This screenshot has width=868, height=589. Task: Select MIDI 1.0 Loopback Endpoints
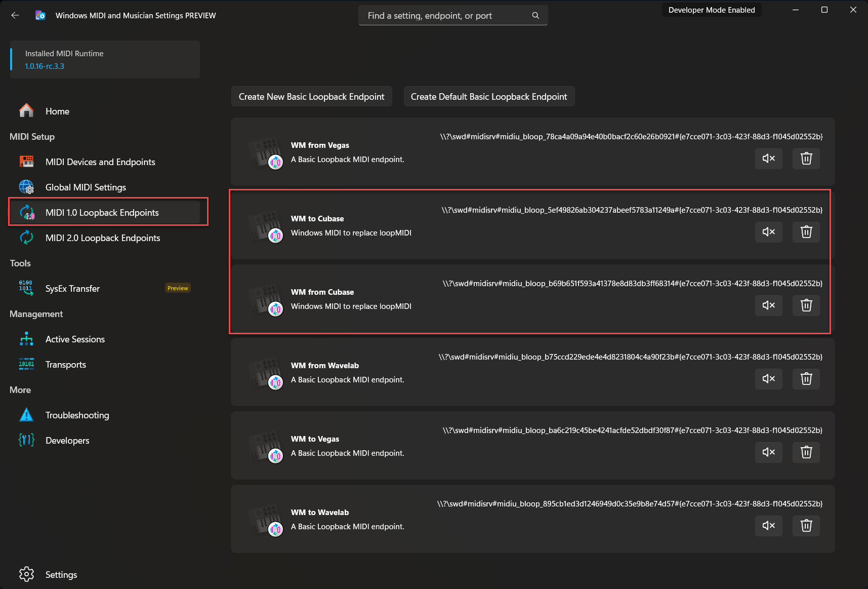point(105,213)
